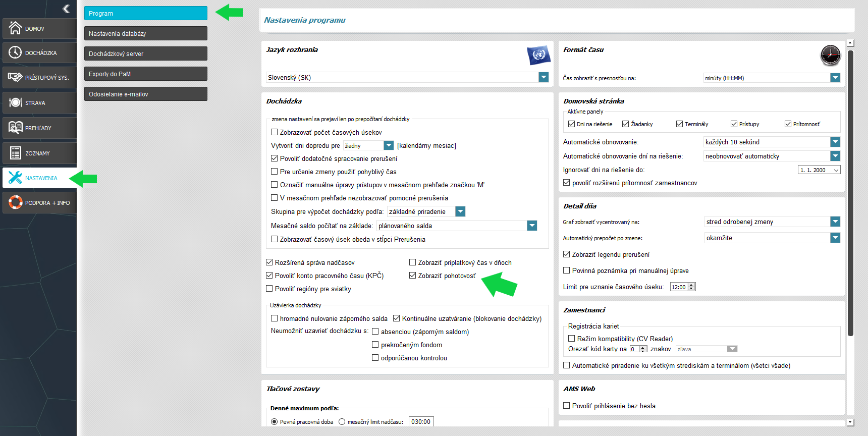This screenshot has width=868, height=436.
Task: Toggle povoliť rozšírenú prítomnosť zamestnancov
Action: [567, 183]
